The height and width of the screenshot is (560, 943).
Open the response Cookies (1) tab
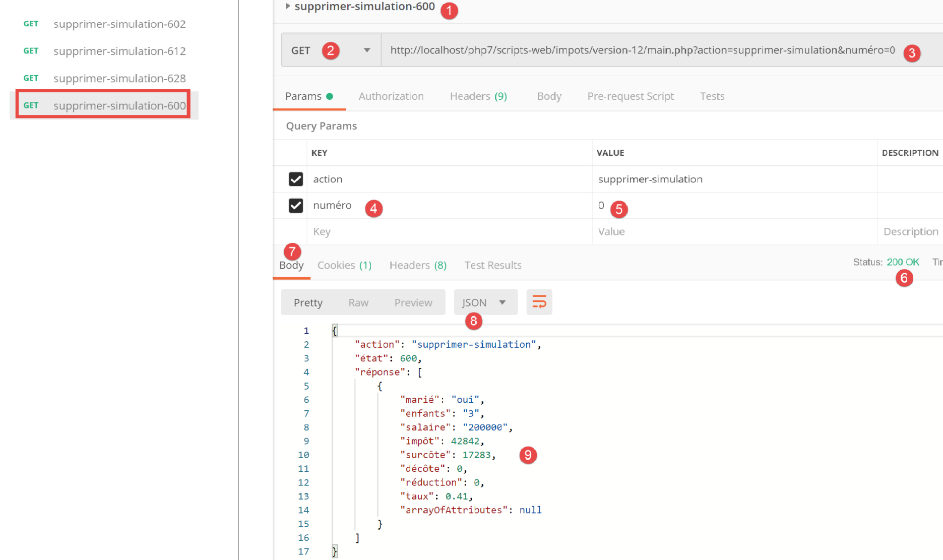tap(344, 265)
